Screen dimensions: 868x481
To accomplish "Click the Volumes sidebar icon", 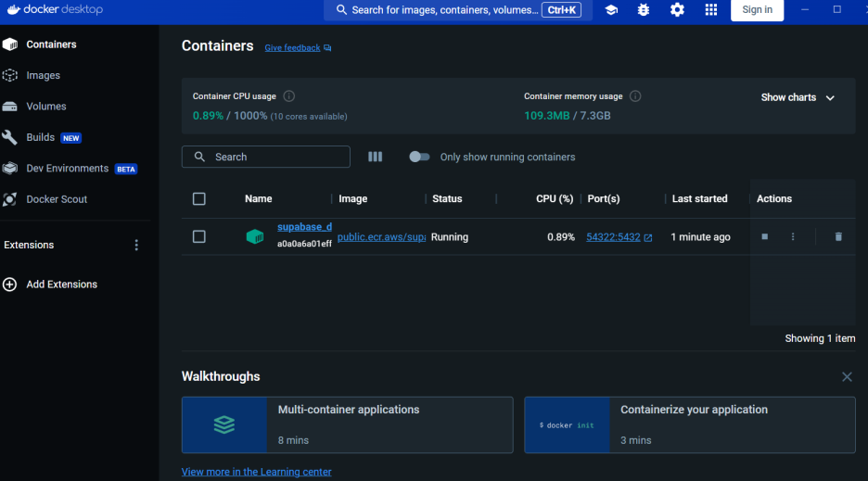I will [x=10, y=107].
